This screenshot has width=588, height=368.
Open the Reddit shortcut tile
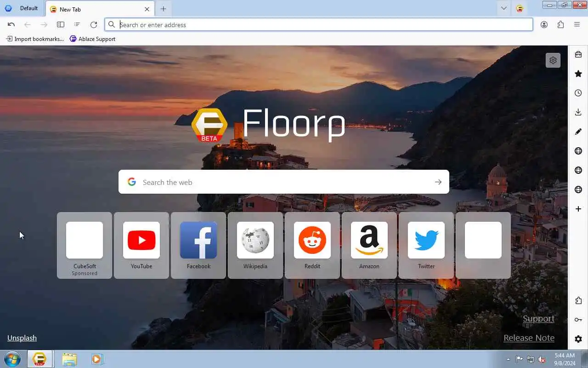pos(312,245)
